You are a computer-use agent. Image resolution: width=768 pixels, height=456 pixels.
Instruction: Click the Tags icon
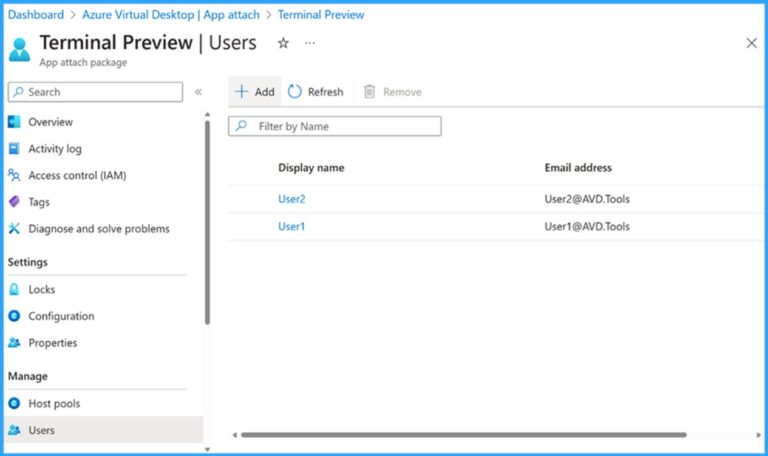click(x=14, y=202)
